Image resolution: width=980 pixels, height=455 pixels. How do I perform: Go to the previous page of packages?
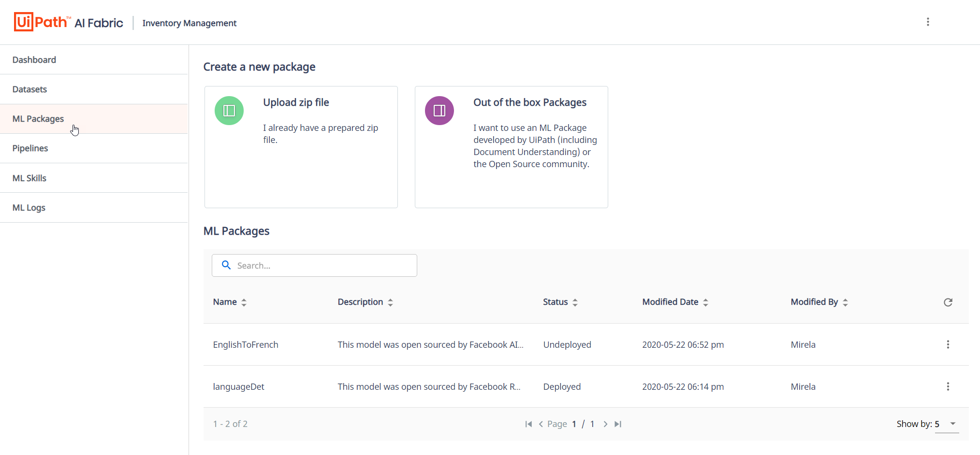coord(541,424)
